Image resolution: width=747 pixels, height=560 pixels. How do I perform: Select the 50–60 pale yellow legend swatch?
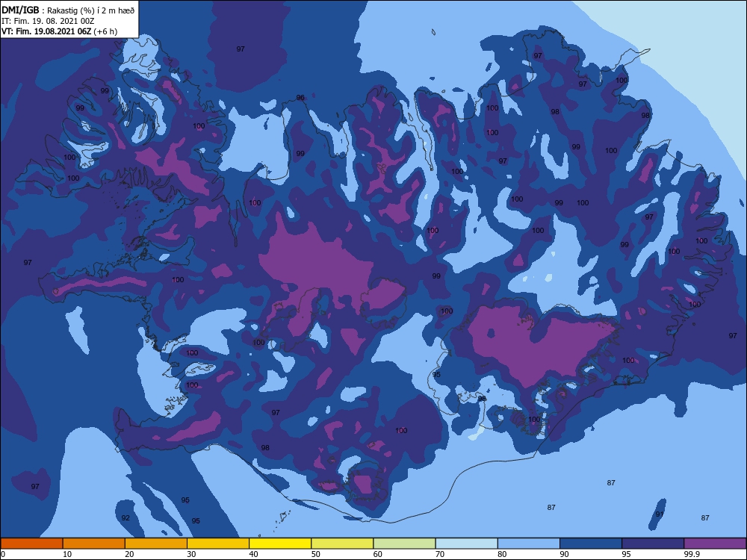click(x=343, y=544)
